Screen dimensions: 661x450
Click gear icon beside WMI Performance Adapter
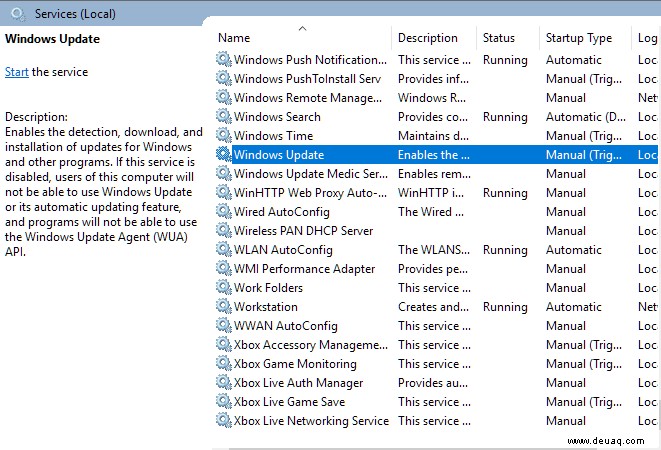[x=224, y=268]
